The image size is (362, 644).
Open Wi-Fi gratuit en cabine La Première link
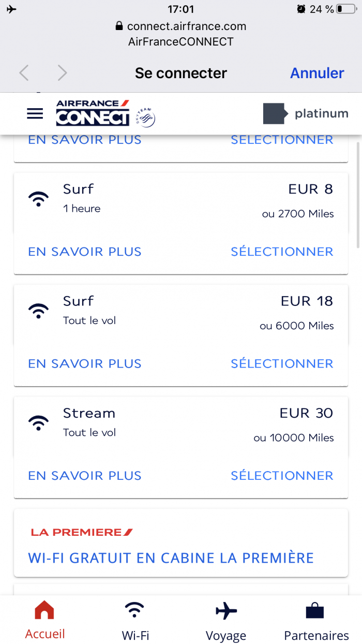click(171, 558)
